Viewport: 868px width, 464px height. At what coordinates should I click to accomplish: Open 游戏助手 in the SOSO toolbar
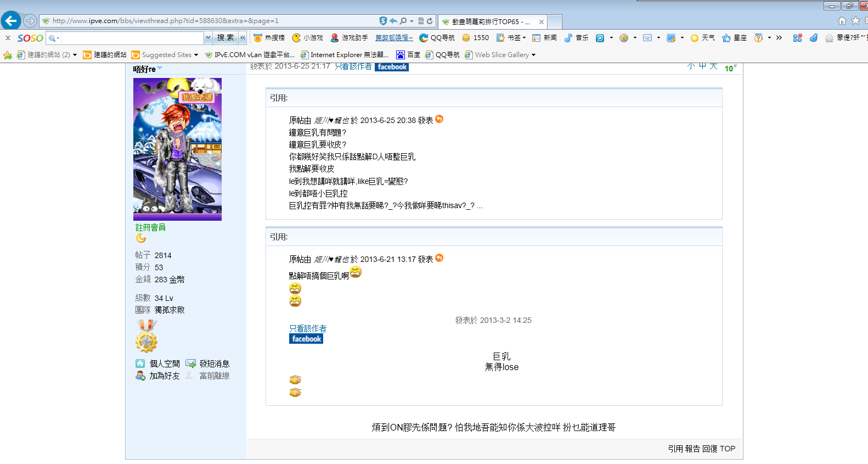tap(349, 38)
